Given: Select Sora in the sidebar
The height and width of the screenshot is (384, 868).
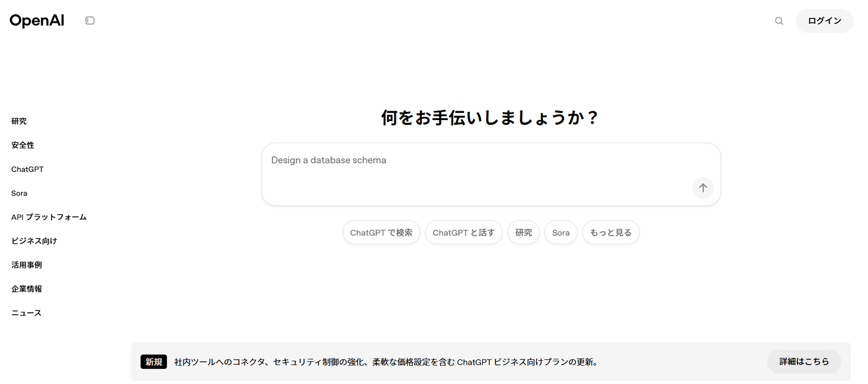Looking at the screenshot, I should [20, 193].
